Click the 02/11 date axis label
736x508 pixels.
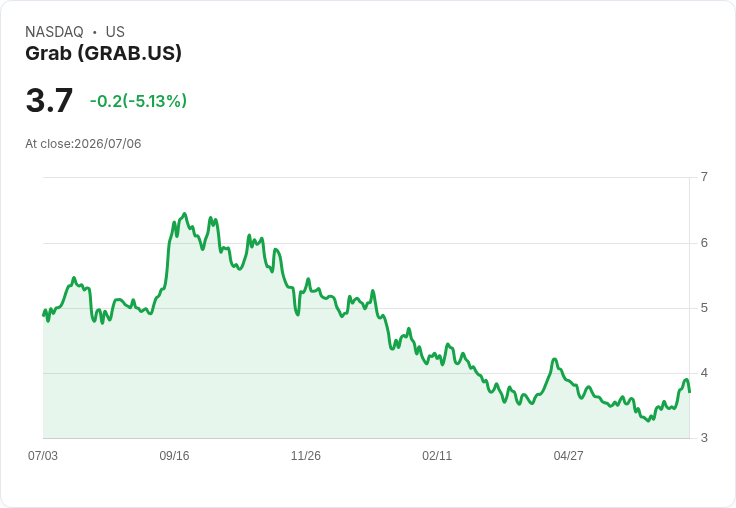coord(437,455)
